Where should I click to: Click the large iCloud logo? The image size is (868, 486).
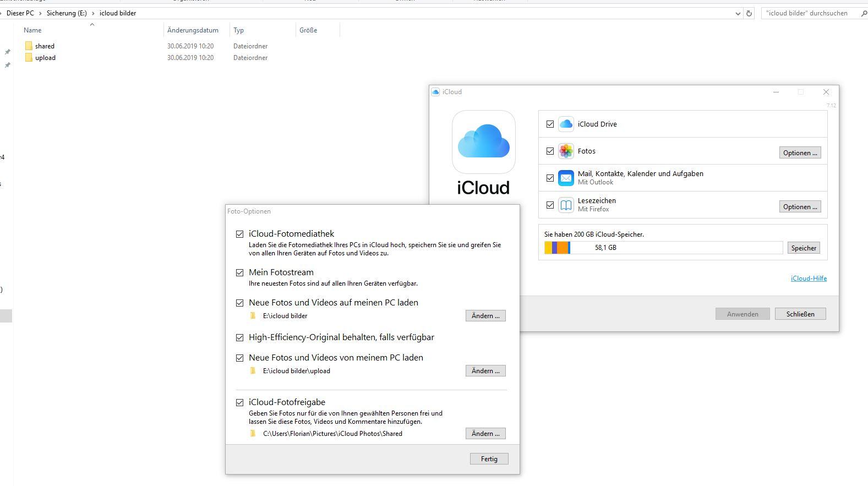[x=484, y=142]
